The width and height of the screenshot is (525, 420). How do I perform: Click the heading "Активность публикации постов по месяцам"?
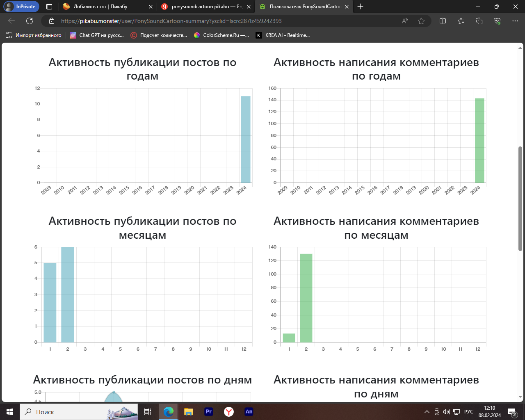[x=142, y=228]
